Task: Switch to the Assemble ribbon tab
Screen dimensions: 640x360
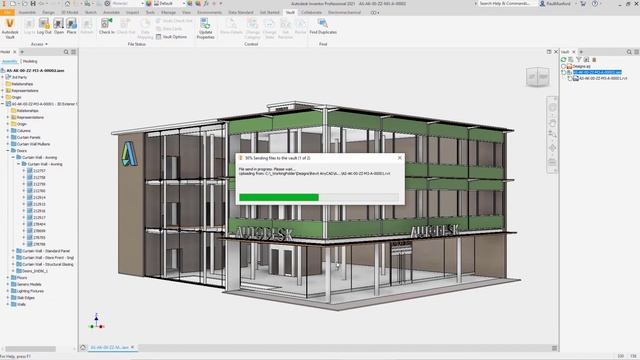Action: (x=27, y=12)
